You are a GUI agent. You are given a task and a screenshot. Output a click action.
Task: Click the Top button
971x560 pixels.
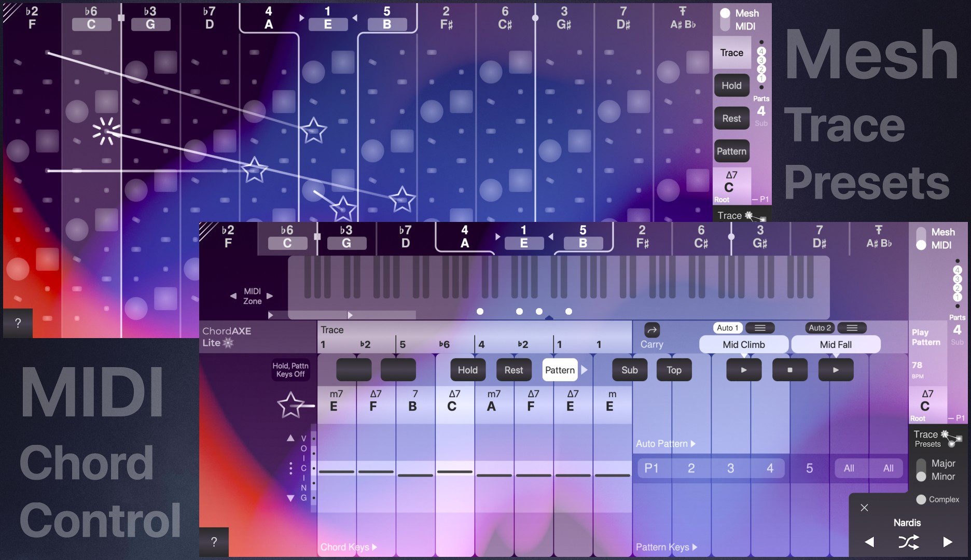pyautogui.click(x=674, y=370)
